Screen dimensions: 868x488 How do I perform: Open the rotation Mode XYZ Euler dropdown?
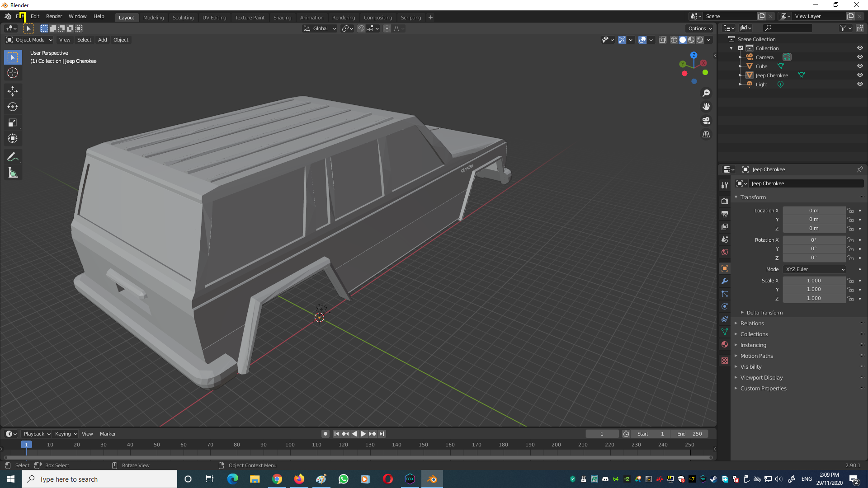814,269
